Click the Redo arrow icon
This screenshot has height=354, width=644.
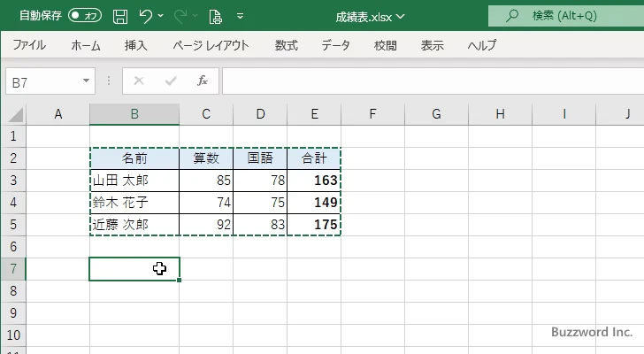pos(180,16)
